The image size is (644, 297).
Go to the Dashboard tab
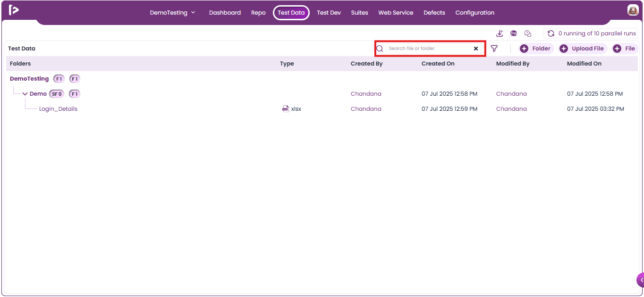tap(225, 13)
